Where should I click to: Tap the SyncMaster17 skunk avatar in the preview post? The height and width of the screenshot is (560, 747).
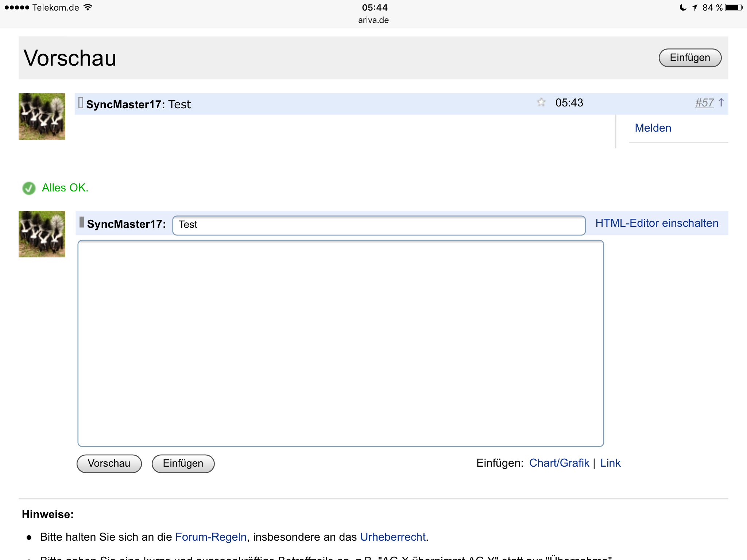[x=42, y=117]
